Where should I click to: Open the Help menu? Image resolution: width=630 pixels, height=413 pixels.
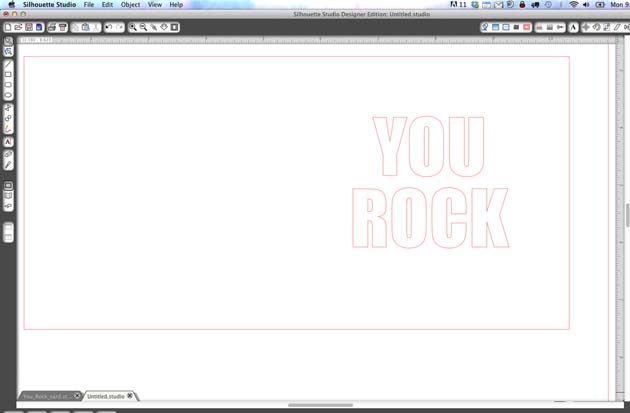click(x=176, y=4)
